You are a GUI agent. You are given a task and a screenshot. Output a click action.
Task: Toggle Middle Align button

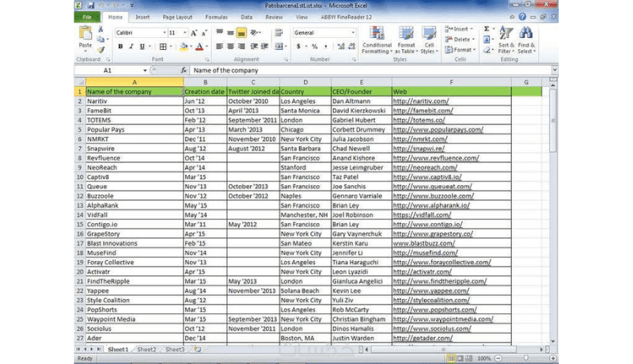pyautogui.click(x=230, y=32)
